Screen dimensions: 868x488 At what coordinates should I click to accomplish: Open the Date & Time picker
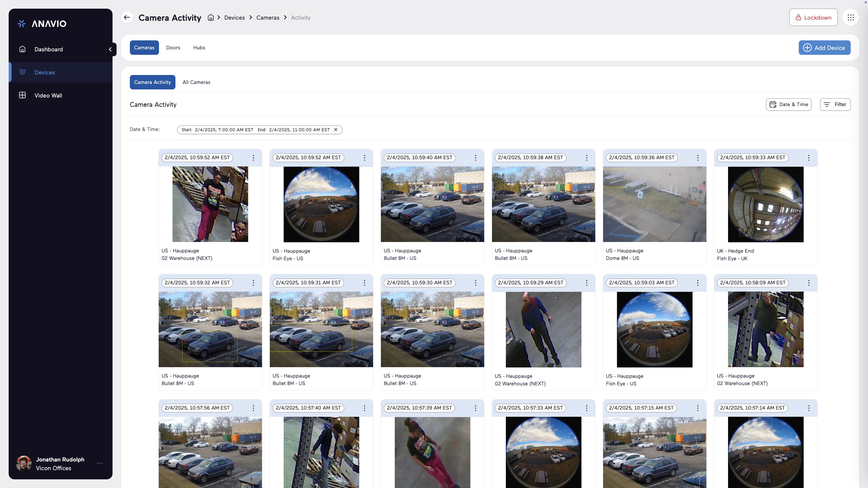[x=788, y=105]
